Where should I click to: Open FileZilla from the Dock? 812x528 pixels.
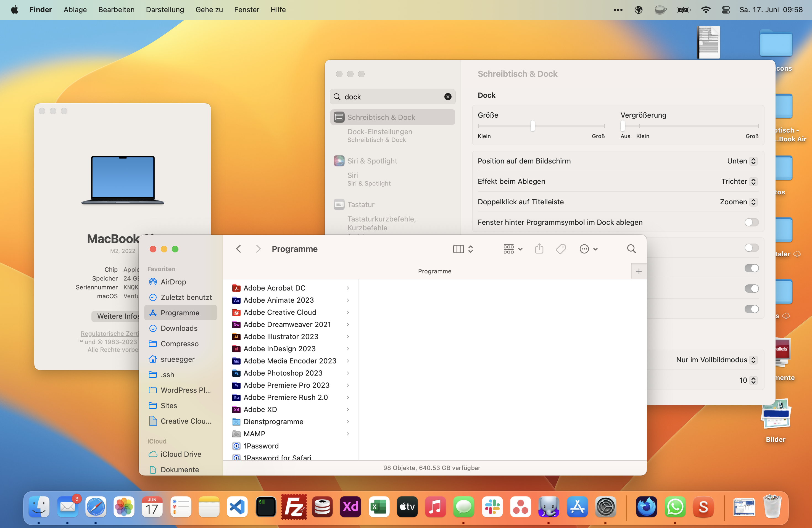[294, 507]
